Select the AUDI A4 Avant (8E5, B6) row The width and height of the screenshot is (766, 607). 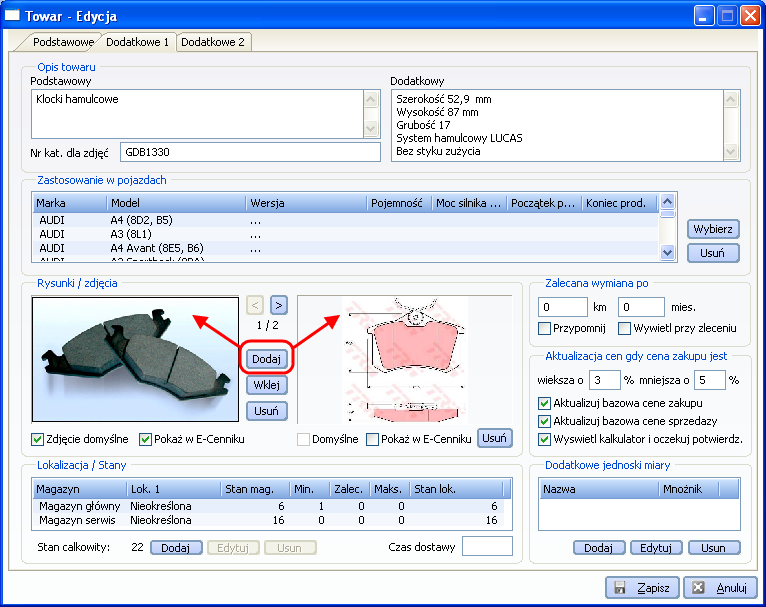(346, 248)
